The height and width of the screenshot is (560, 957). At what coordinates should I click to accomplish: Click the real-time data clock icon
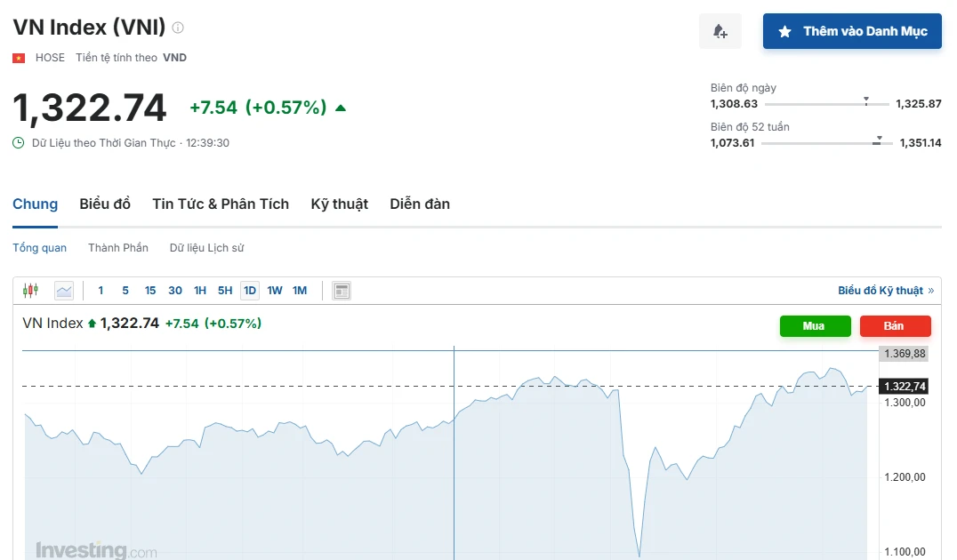[x=19, y=143]
